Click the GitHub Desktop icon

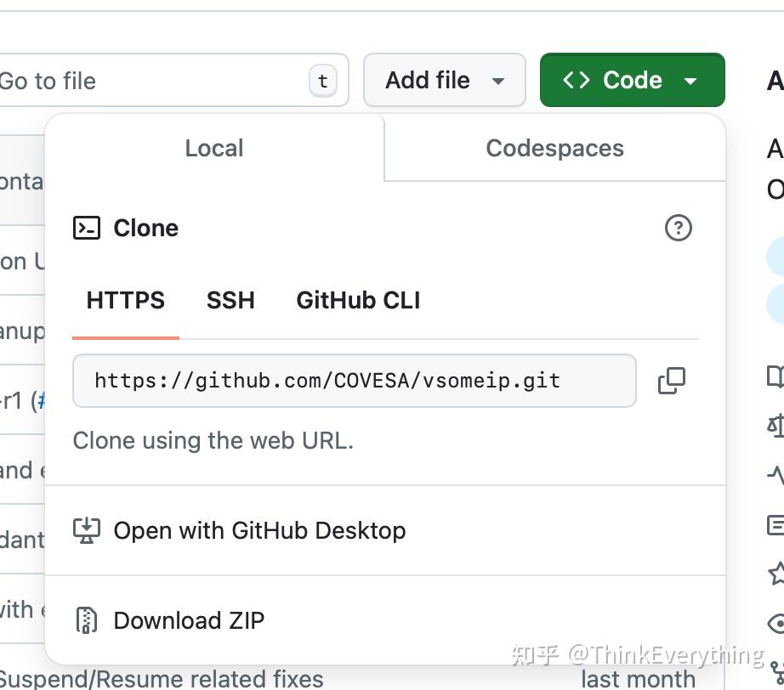[87, 531]
